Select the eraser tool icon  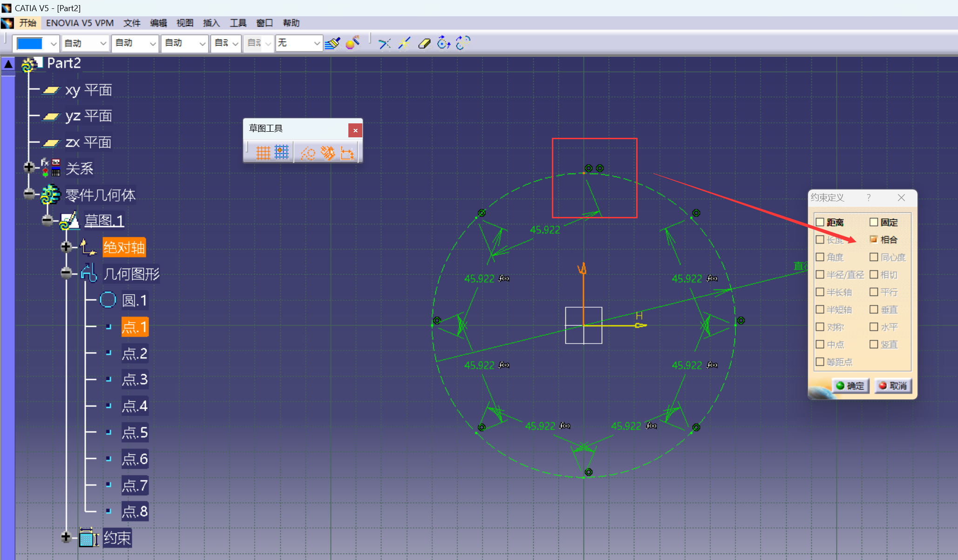(x=424, y=43)
